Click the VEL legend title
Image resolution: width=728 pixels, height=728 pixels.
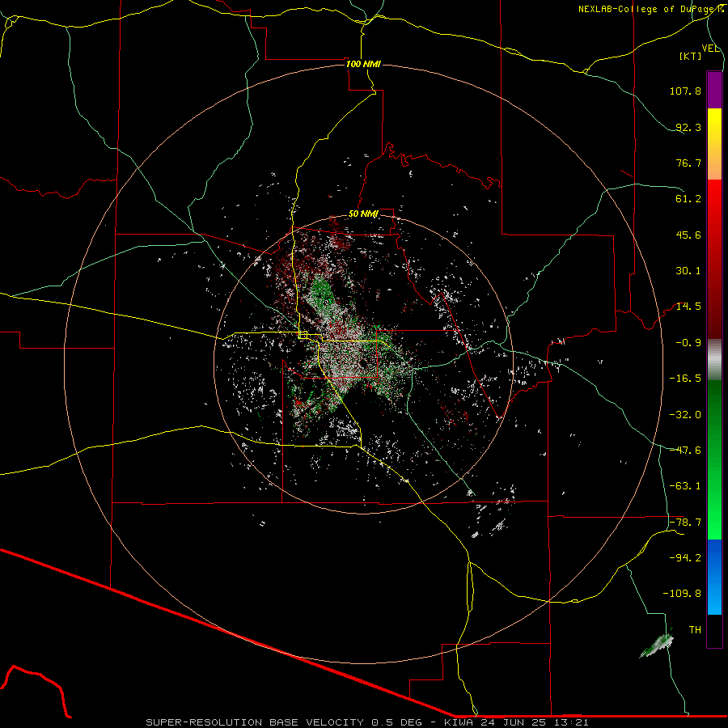click(x=710, y=49)
